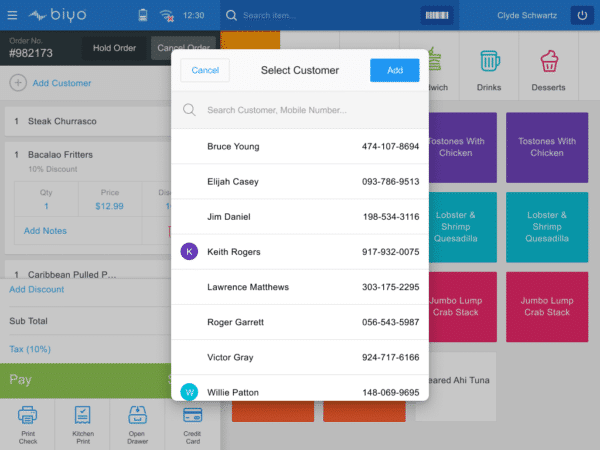Click the Sub Total row
Screen dimensions: 600x450
coord(86,321)
